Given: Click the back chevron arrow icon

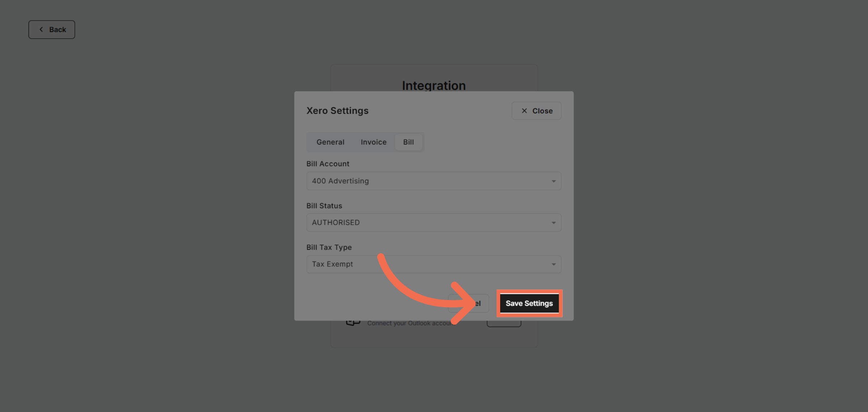Looking at the screenshot, I should (41, 29).
